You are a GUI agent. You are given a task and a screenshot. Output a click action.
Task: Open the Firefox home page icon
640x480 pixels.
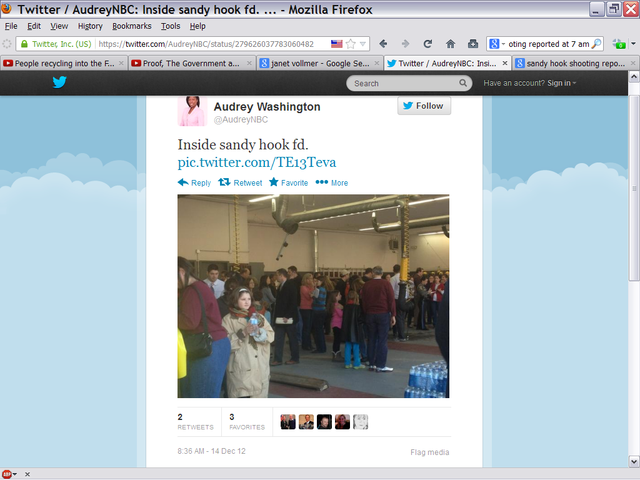[x=450, y=44]
